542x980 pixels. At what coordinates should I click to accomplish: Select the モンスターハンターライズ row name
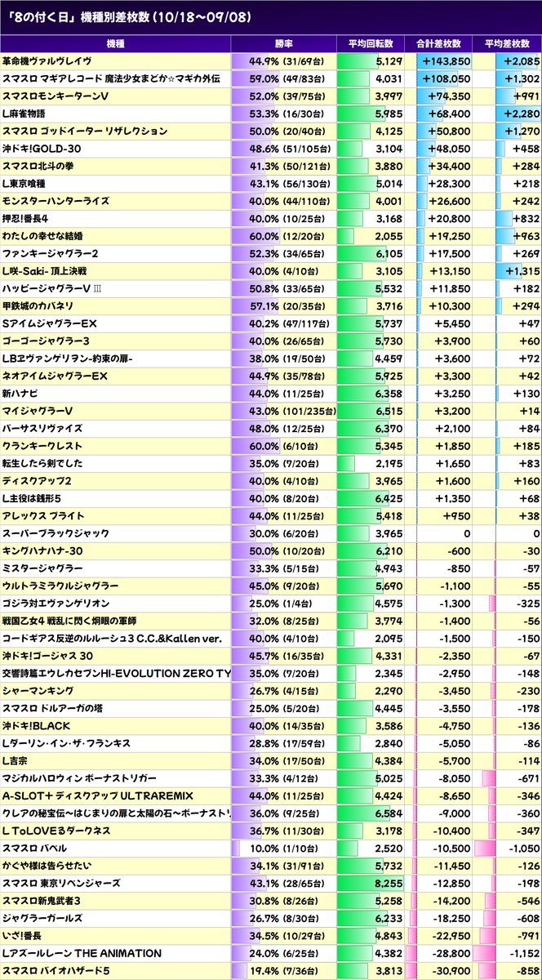(56, 201)
